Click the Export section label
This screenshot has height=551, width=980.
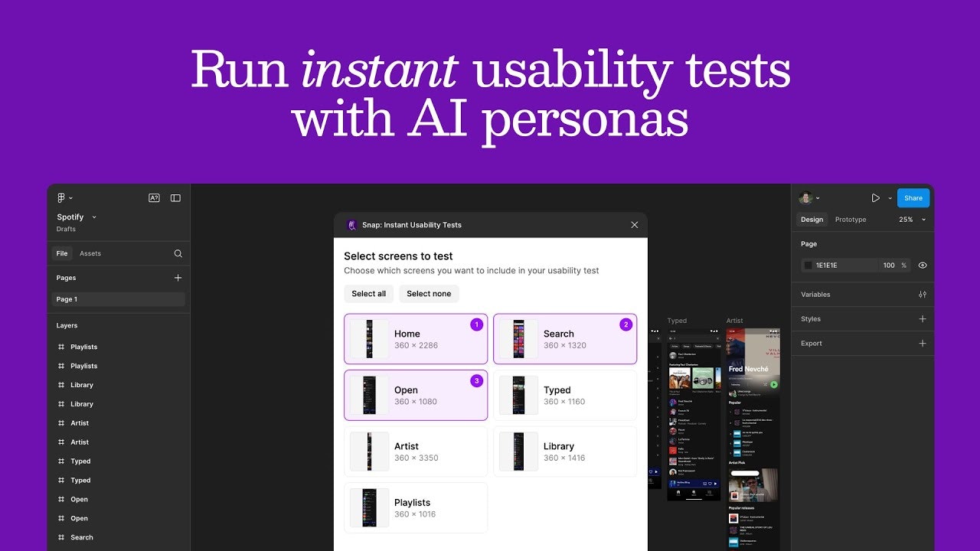tap(812, 344)
